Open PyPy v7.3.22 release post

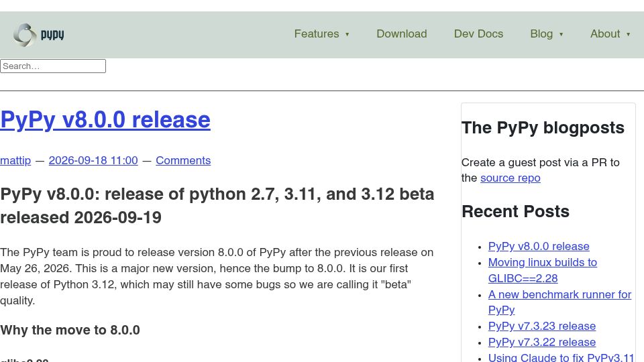tap(542, 342)
